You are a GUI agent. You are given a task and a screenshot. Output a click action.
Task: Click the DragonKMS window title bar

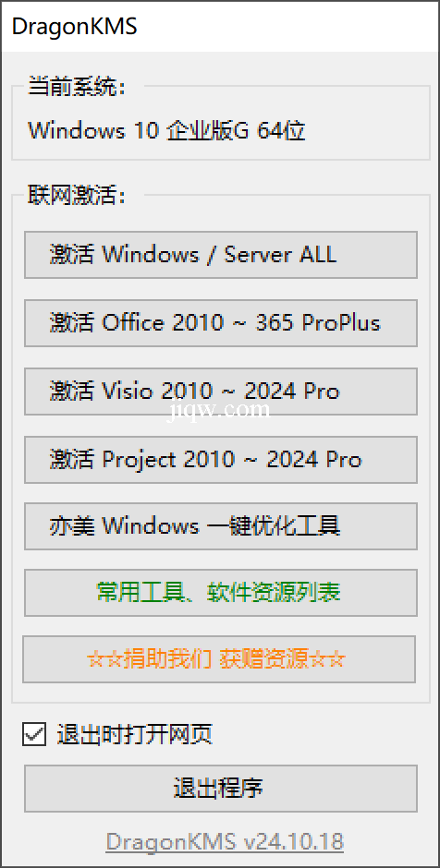click(220, 27)
